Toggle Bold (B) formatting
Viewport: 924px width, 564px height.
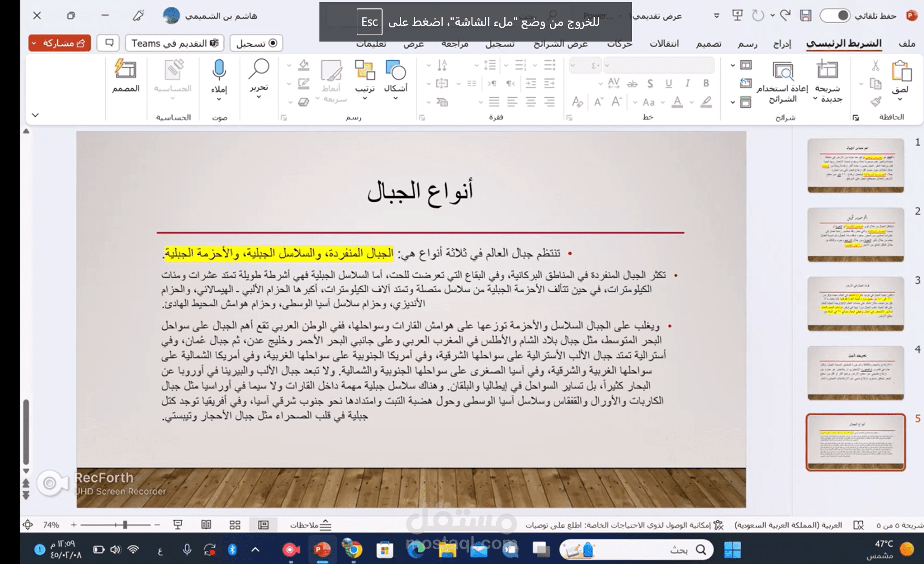706,83
